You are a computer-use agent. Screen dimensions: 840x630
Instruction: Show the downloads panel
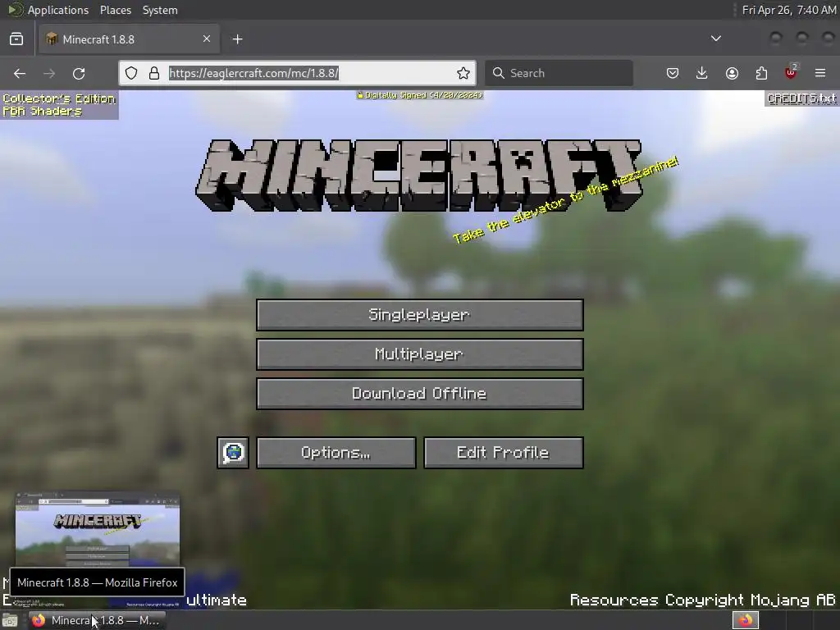(702, 73)
